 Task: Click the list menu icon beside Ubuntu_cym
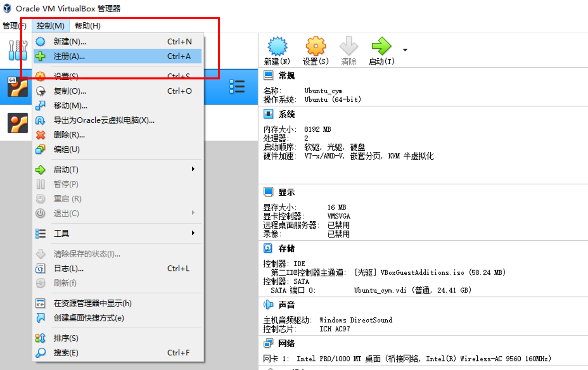237,87
